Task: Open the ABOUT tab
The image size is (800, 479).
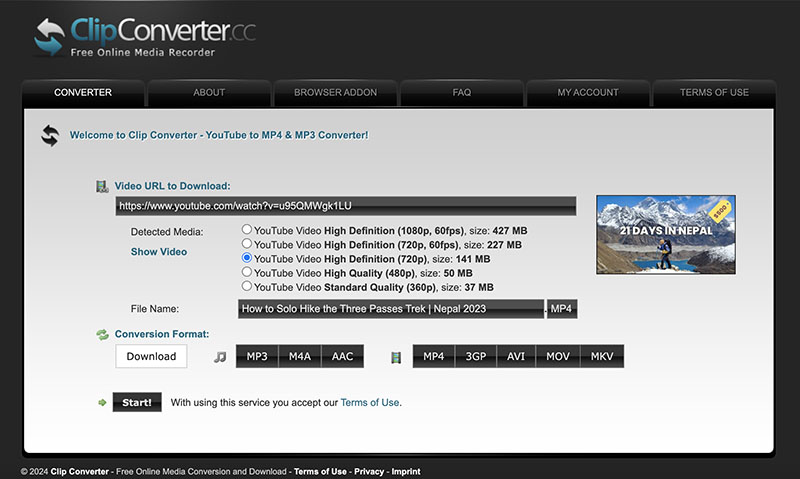Action: tap(209, 93)
